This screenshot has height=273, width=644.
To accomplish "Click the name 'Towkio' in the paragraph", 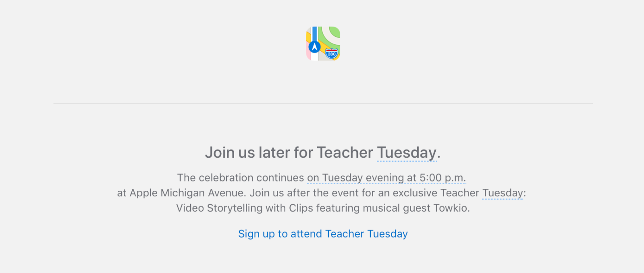I will [451, 208].
